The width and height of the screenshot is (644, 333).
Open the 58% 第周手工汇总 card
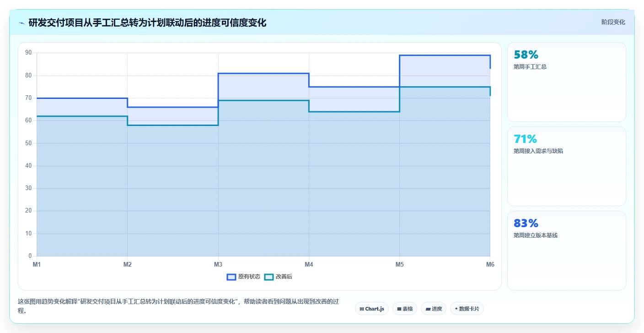[x=566, y=82]
